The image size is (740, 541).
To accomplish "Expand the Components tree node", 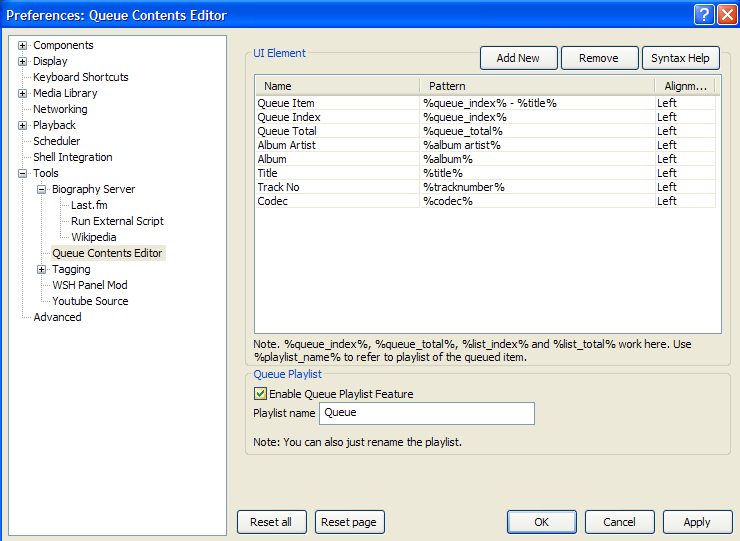I will coord(23,45).
